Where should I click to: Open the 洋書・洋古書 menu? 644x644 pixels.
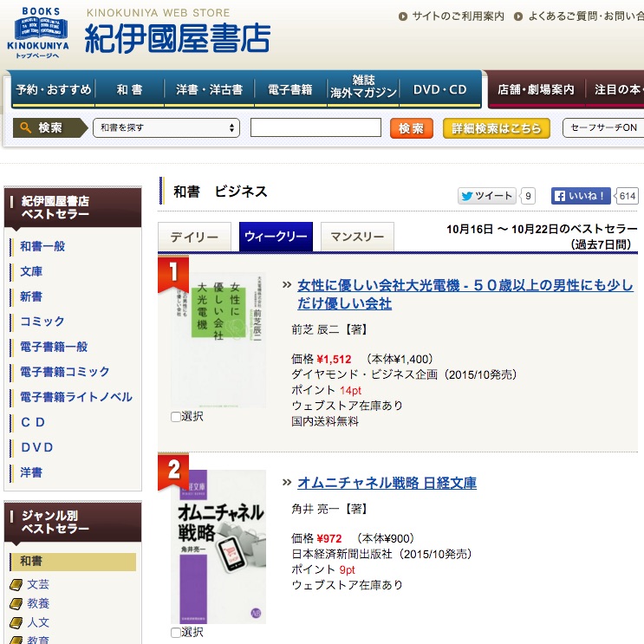[209, 89]
